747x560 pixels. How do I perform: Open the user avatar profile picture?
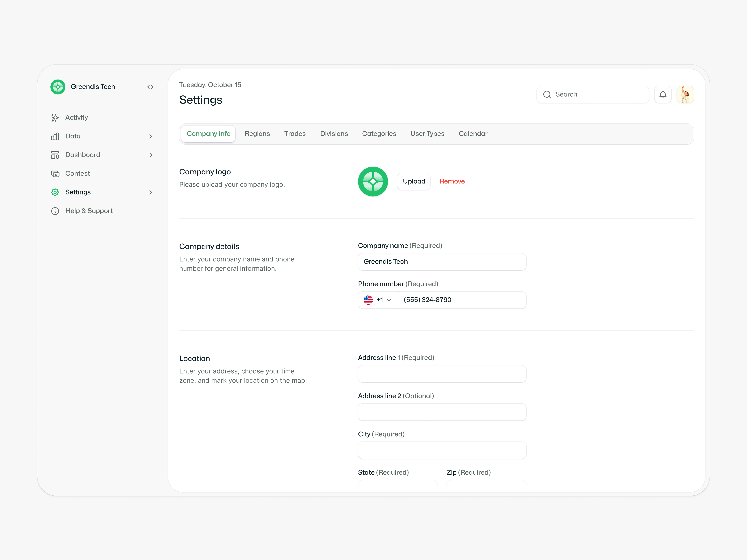[685, 94]
